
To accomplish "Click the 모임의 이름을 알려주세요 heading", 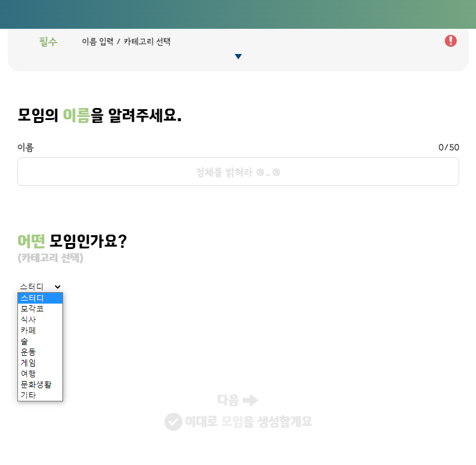I will pyautogui.click(x=100, y=115).
